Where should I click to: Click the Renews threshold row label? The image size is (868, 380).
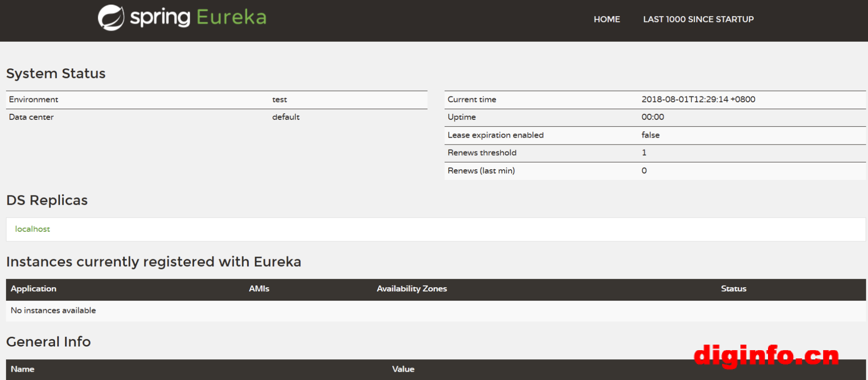(482, 153)
